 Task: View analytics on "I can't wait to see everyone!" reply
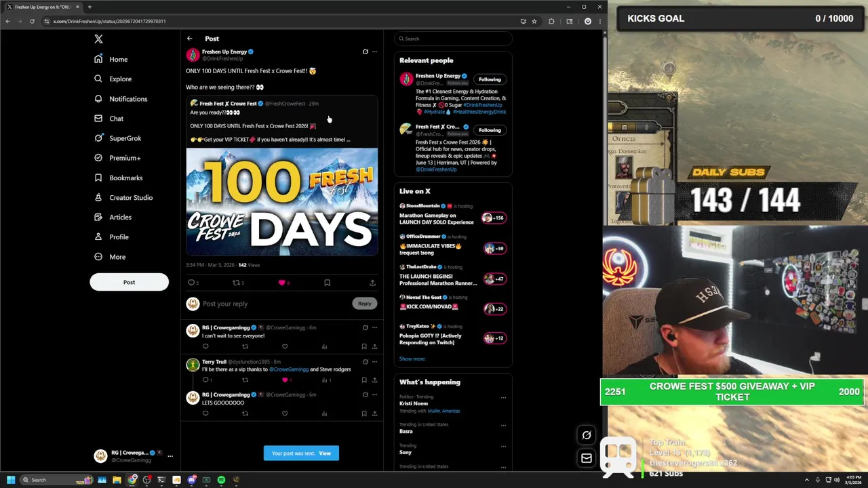click(324, 346)
